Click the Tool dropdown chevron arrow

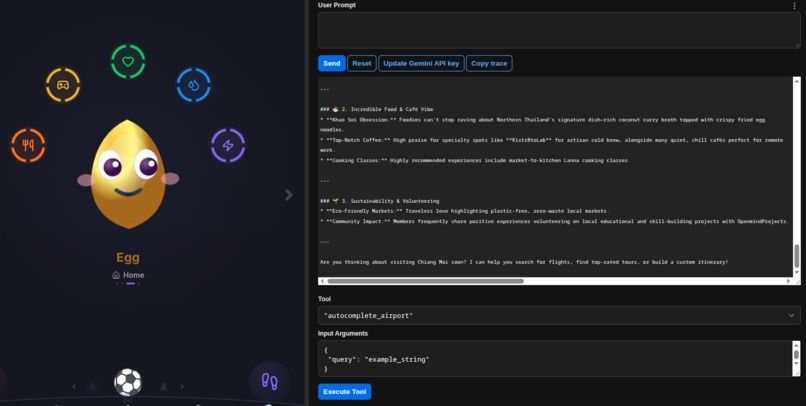791,316
